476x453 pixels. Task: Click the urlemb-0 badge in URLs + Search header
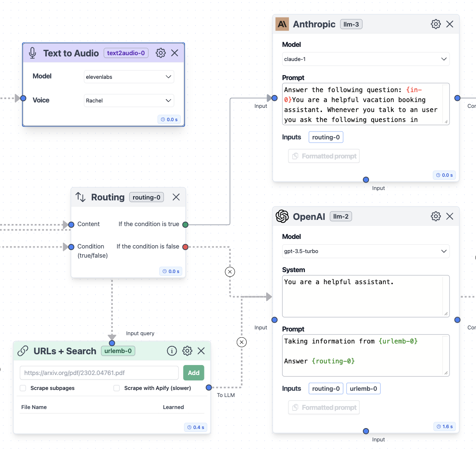[118, 351]
